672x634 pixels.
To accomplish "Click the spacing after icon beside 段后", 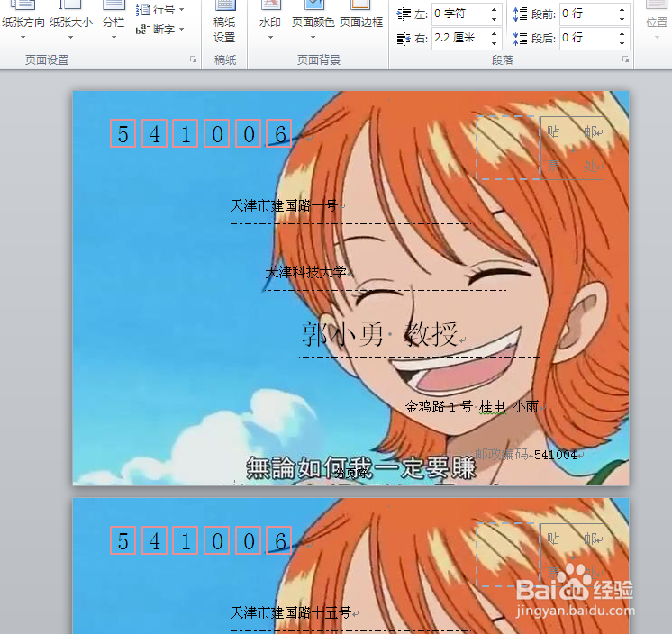I will [x=521, y=39].
